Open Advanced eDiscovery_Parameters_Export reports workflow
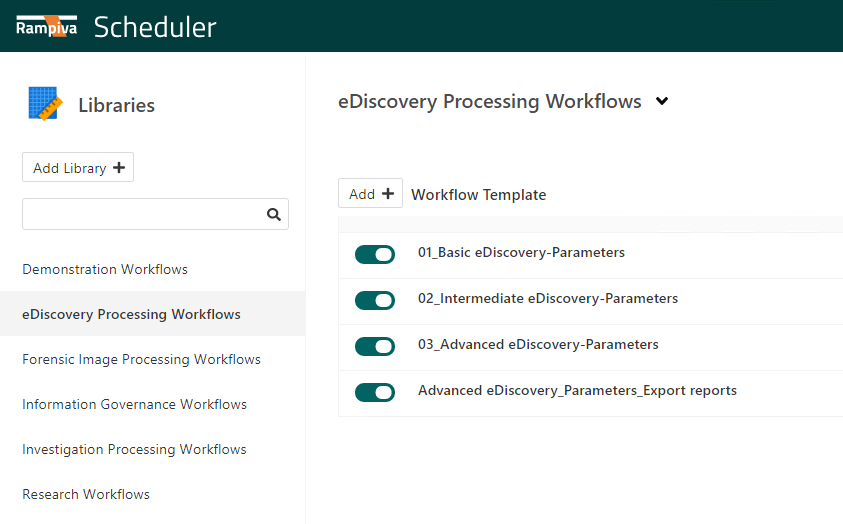This screenshot has width=843, height=524. [x=577, y=391]
